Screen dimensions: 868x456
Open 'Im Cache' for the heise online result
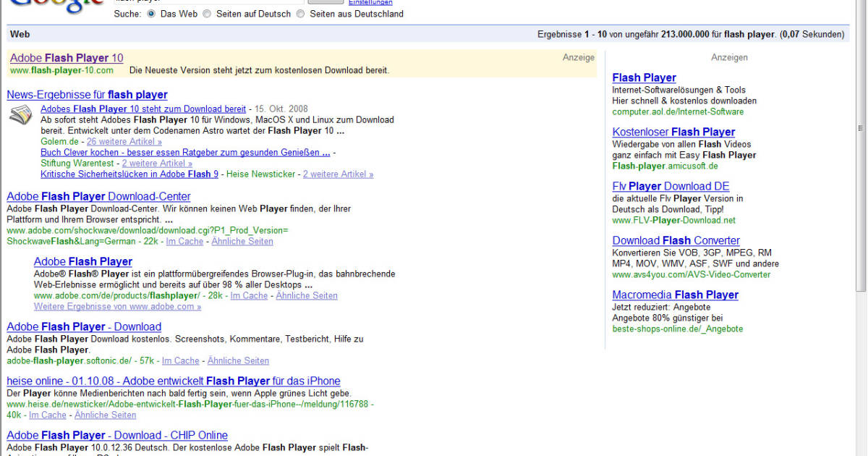coord(48,415)
